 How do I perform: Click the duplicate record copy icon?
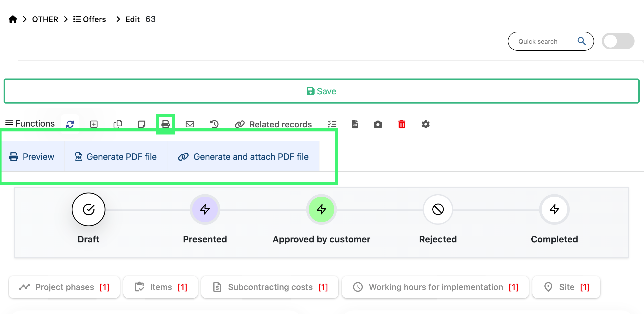118,124
